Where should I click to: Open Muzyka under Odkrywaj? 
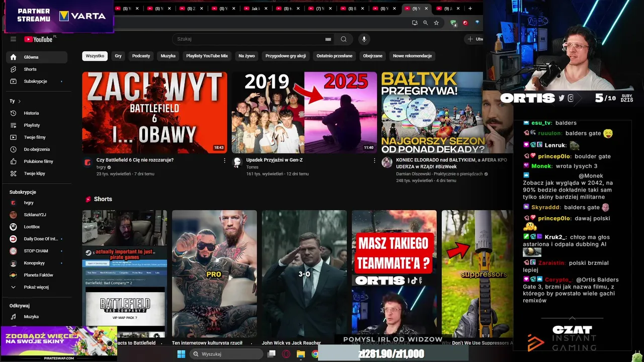click(x=37, y=317)
